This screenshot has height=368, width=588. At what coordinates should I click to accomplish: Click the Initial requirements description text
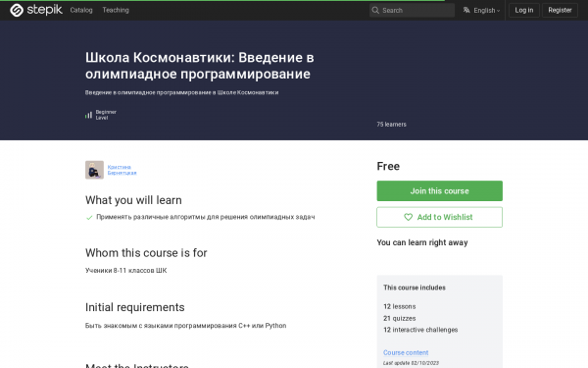[x=185, y=326]
